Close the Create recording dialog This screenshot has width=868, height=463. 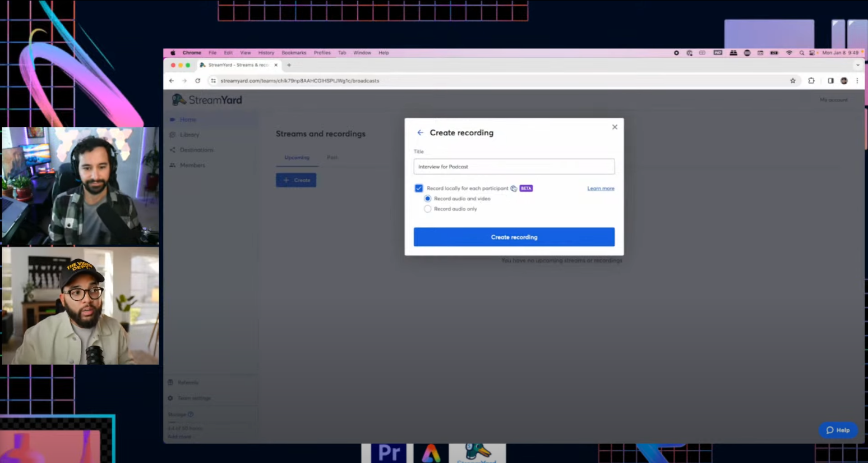tap(615, 127)
